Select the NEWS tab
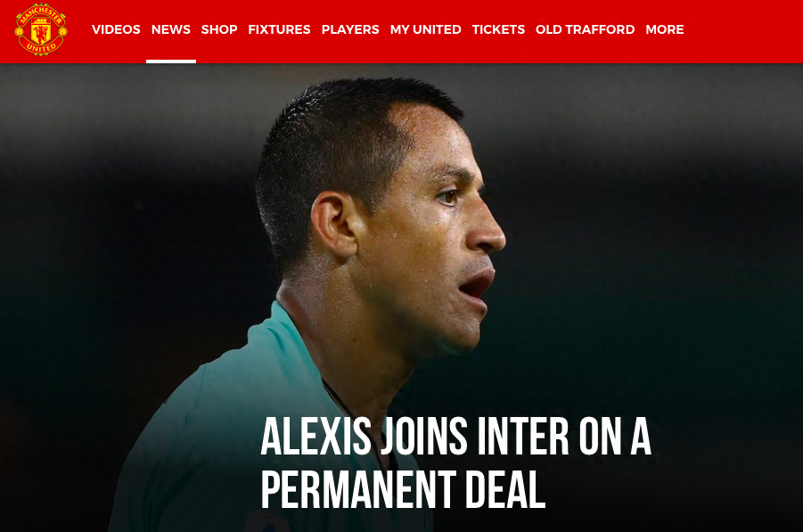 pyautogui.click(x=170, y=29)
